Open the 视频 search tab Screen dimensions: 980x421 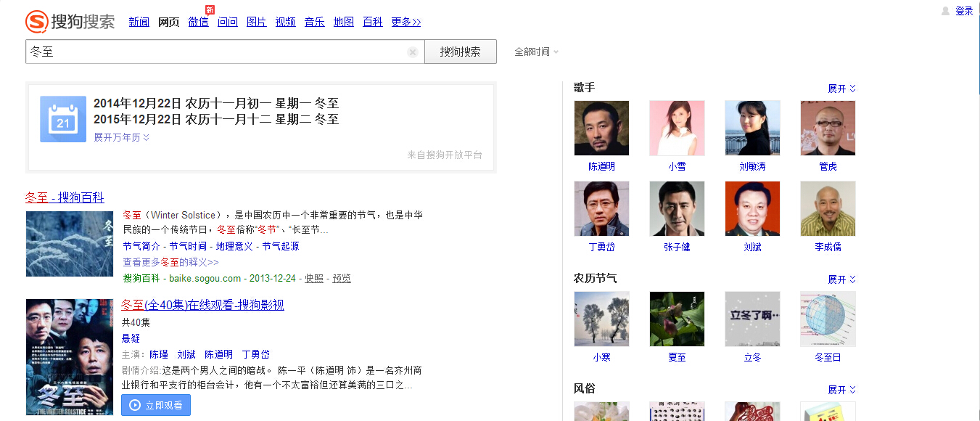286,22
